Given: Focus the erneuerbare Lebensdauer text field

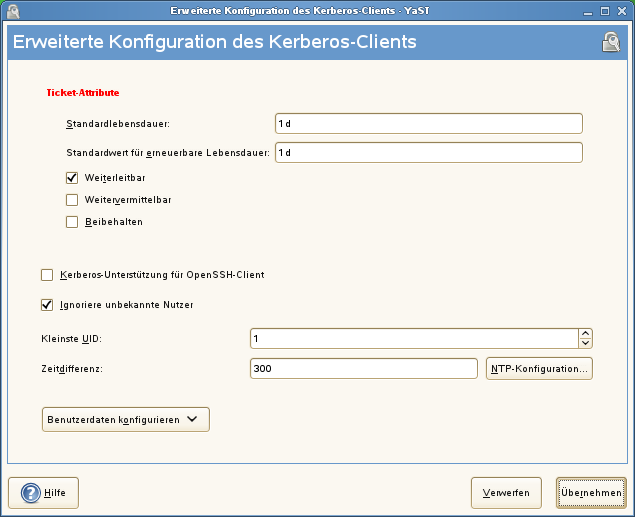Looking at the screenshot, I should 428,153.
